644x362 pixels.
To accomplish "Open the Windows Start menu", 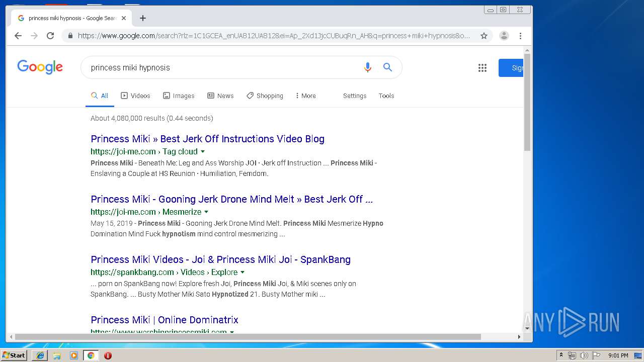I will [x=14, y=355].
